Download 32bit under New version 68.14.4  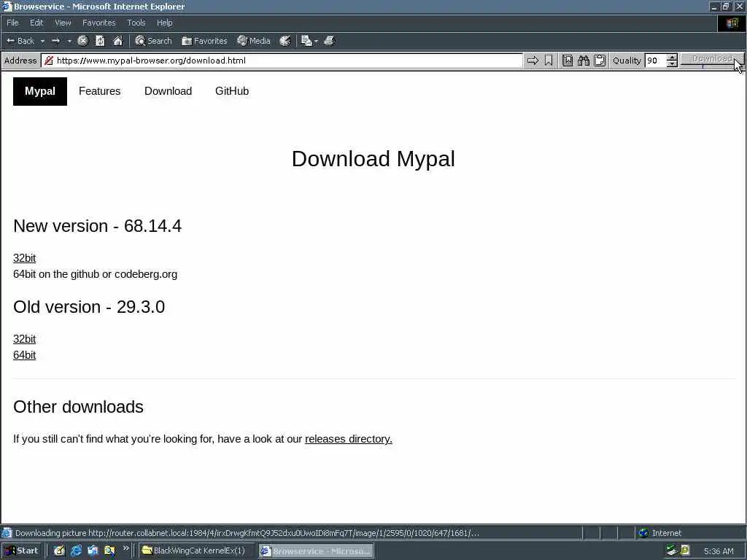24,258
